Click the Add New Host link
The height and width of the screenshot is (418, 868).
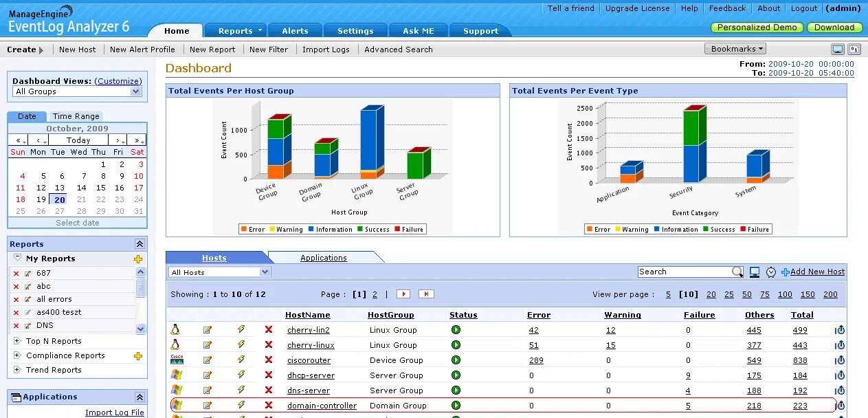pyautogui.click(x=817, y=272)
